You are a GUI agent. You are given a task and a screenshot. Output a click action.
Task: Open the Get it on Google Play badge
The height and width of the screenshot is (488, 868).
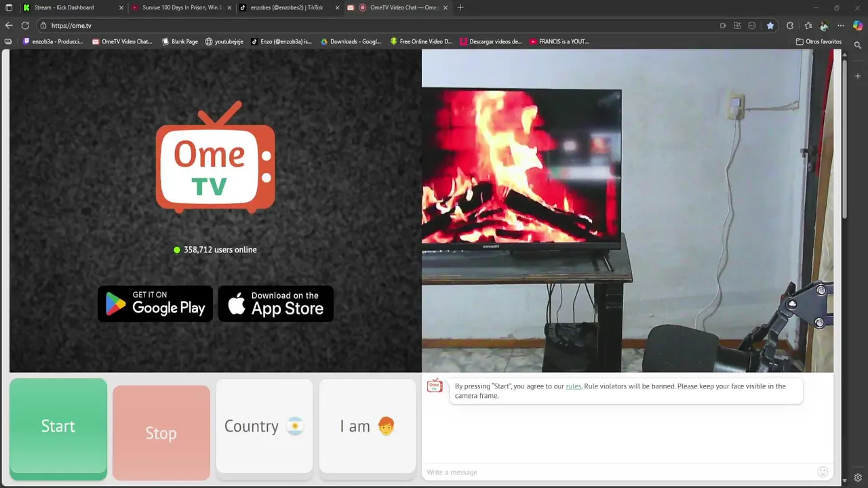(155, 304)
